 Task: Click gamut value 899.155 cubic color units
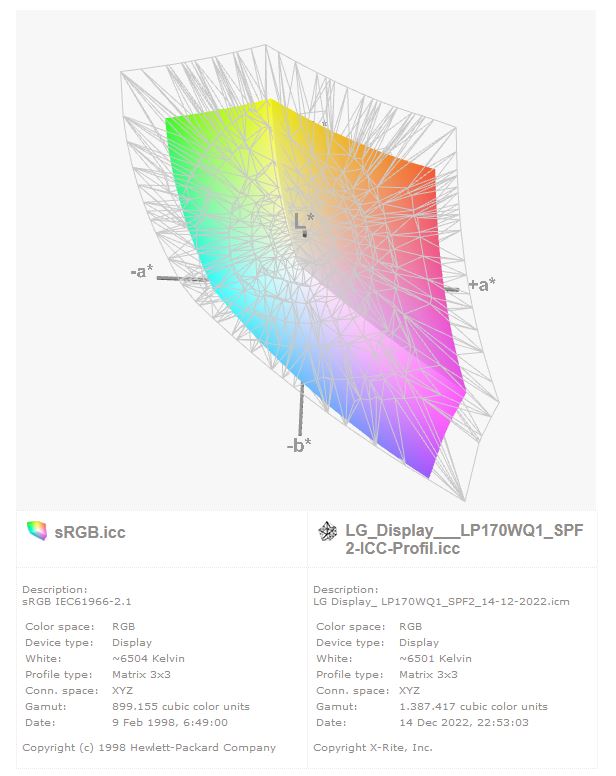coord(181,706)
